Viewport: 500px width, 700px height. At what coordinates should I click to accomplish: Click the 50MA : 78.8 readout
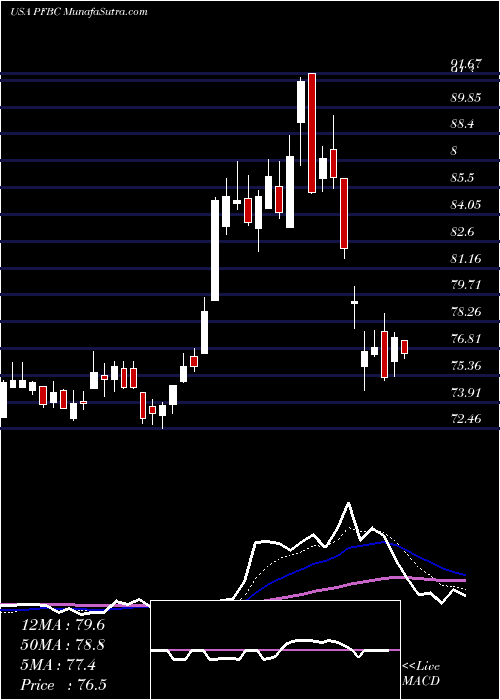click(63, 645)
